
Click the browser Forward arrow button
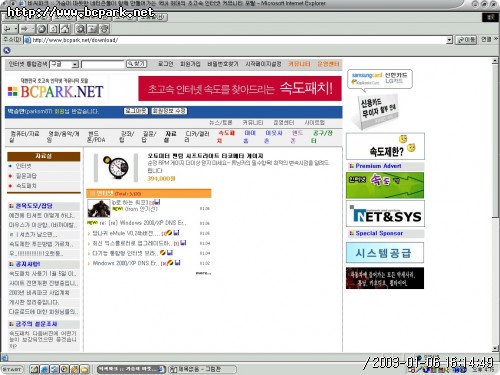pos(24,29)
